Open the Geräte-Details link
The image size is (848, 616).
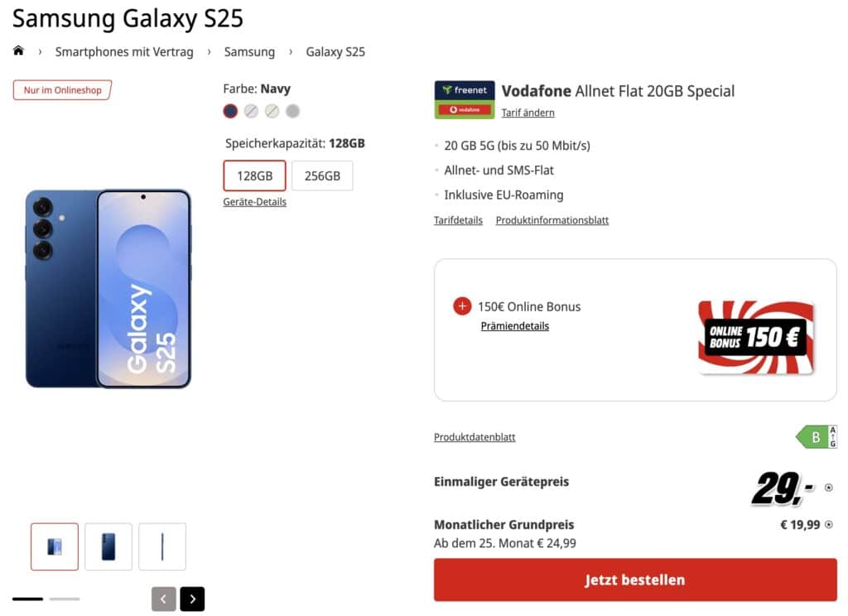point(254,201)
